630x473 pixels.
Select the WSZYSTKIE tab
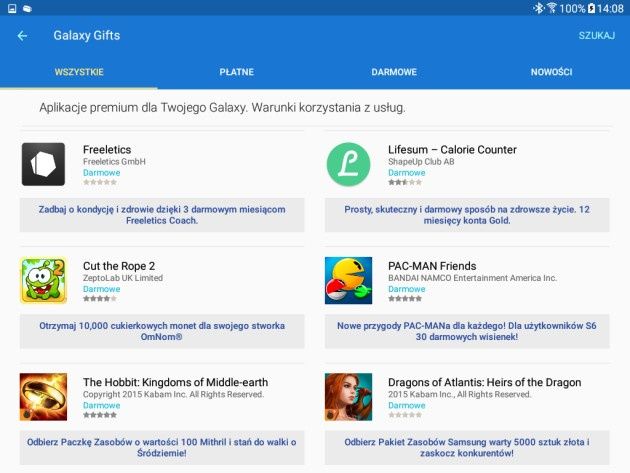coord(79,72)
